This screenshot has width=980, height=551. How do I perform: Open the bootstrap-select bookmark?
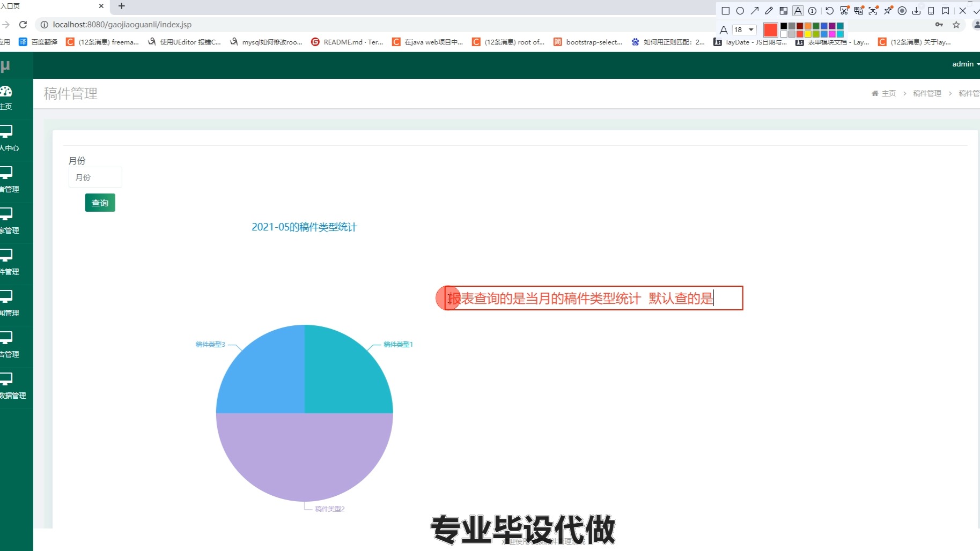point(588,42)
